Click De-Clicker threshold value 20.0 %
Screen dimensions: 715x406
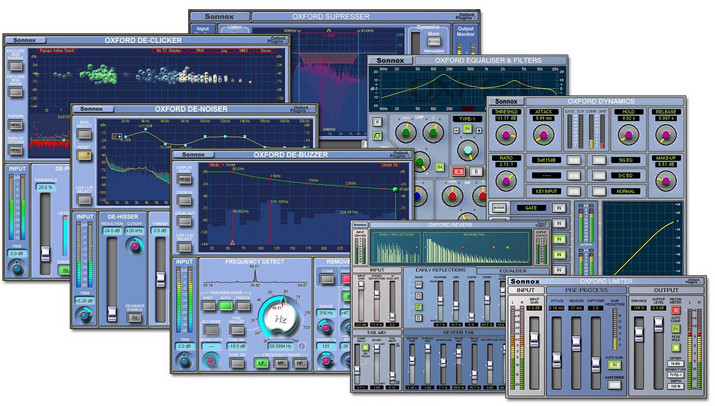click(x=45, y=187)
